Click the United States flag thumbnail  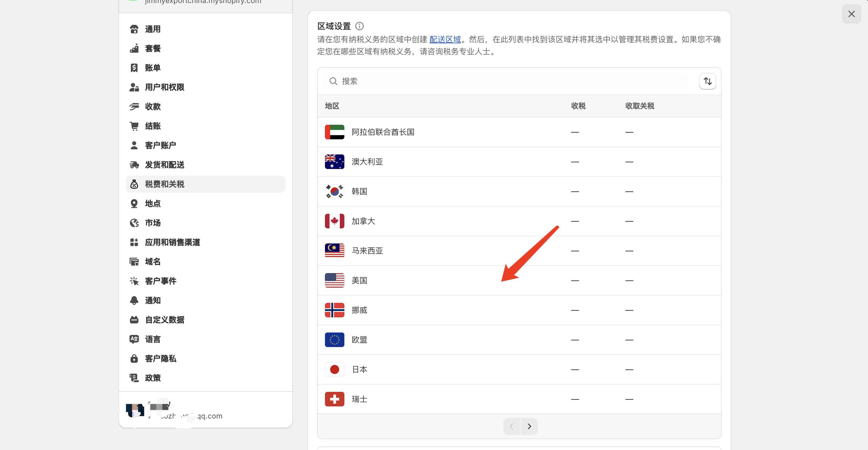[x=334, y=281]
